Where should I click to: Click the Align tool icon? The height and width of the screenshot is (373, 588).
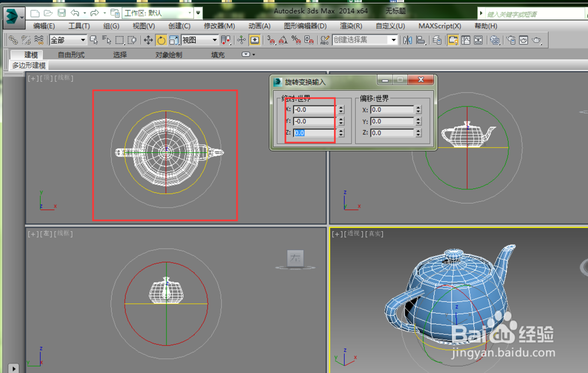pyautogui.click(x=421, y=40)
